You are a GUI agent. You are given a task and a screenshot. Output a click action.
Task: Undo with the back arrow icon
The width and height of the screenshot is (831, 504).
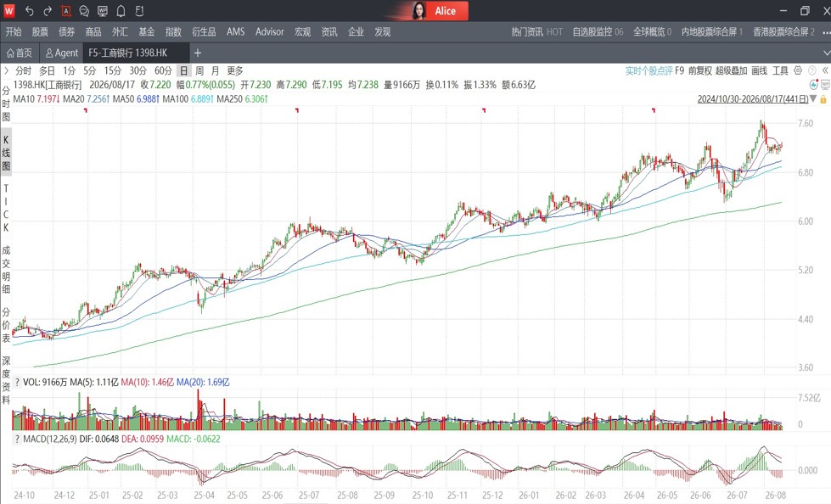29,10
